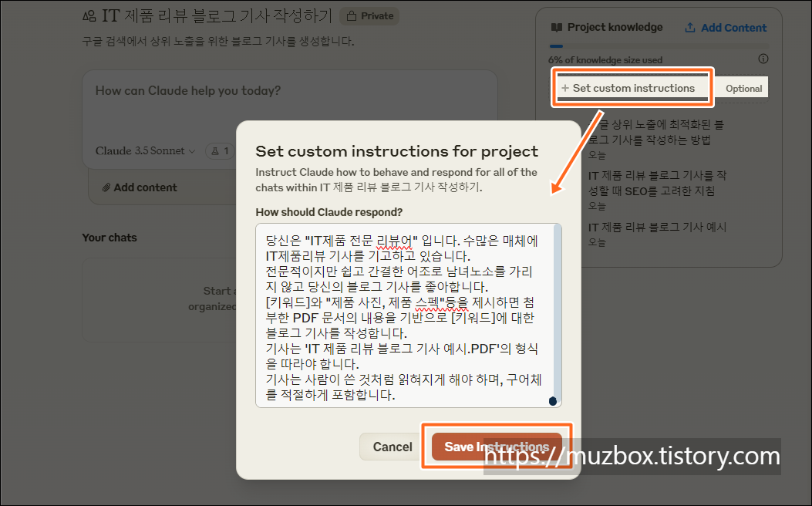
Task: Open the Claude 3.5 Sonnet model dropdown
Action: click(145, 150)
